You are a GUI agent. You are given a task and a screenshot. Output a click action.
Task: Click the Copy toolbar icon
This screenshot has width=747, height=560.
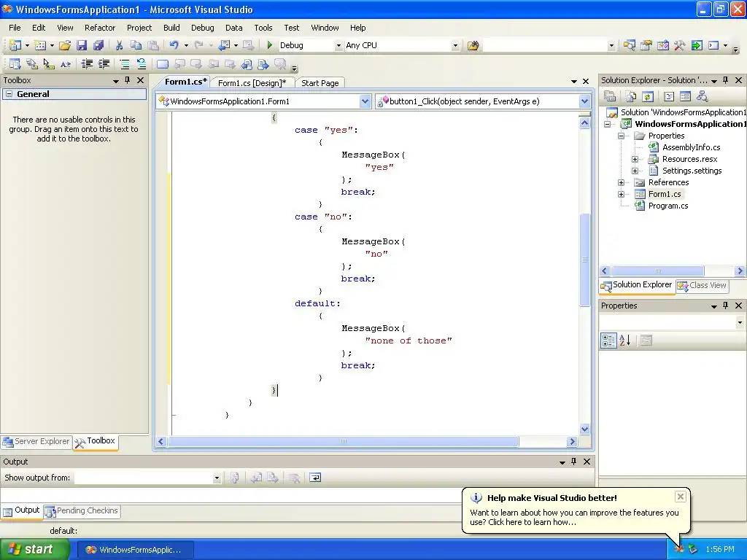tap(136, 45)
